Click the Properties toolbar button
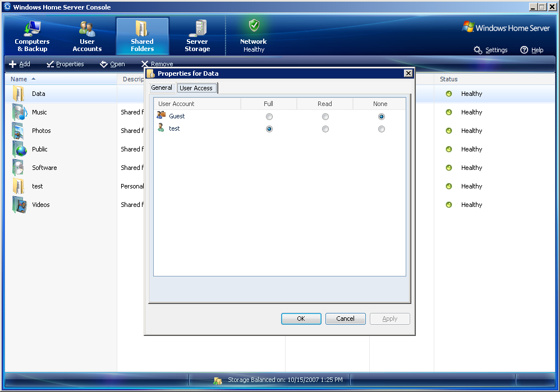This screenshot has width=560, height=392. (65, 64)
